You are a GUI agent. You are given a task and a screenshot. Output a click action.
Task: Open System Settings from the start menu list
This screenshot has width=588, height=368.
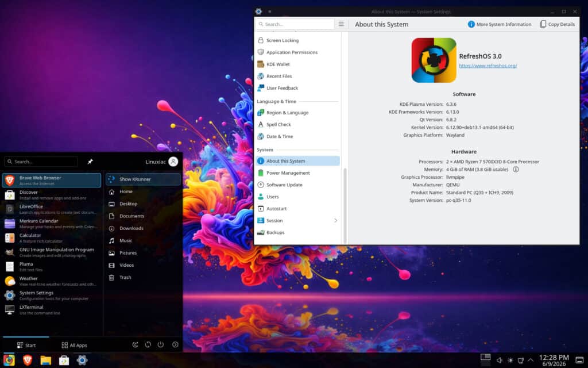[x=52, y=296]
